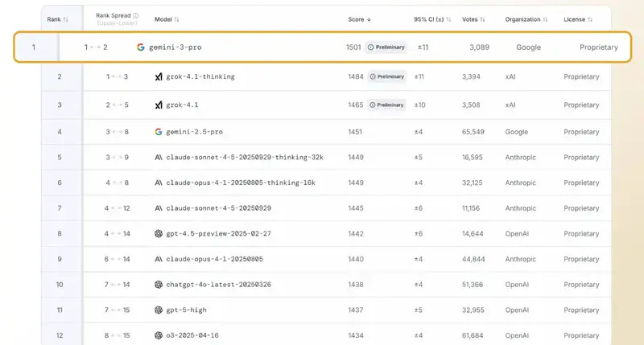
Task: Open the gemini-2.5-pro model entry
Action: tap(194, 132)
